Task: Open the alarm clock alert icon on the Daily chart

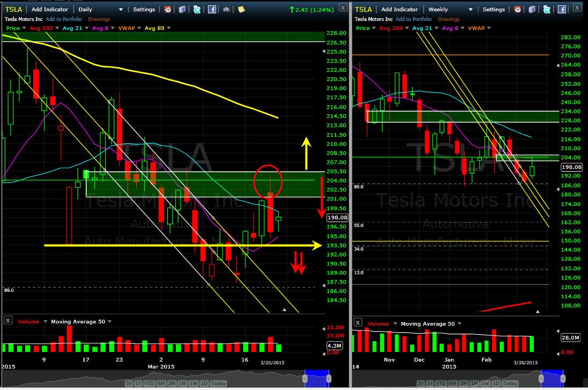Action: point(168,9)
